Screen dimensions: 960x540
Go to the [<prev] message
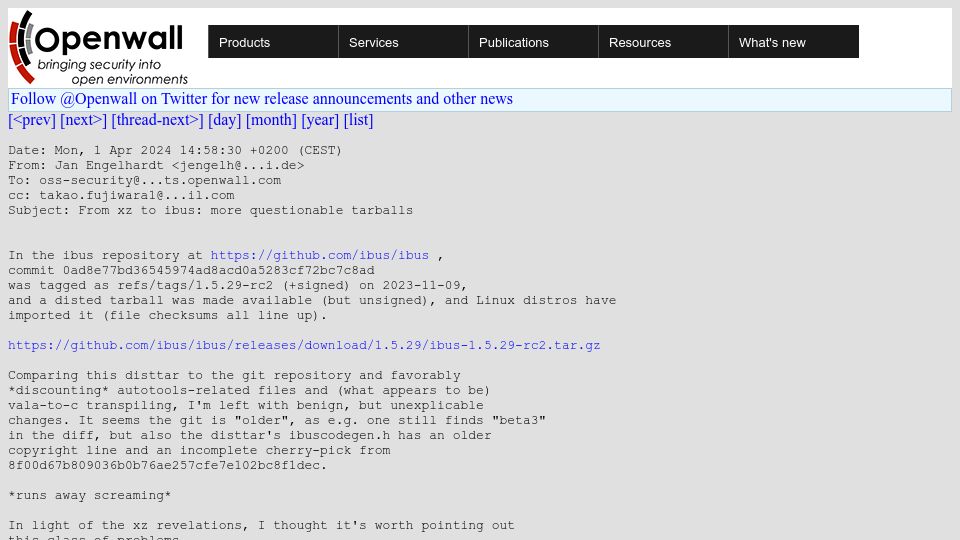[x=32, y=120]
